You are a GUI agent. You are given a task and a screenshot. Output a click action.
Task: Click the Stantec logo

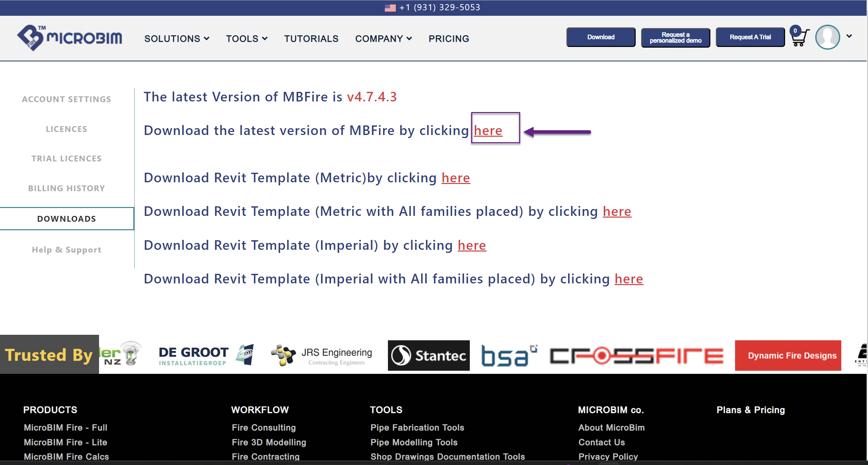429,355
